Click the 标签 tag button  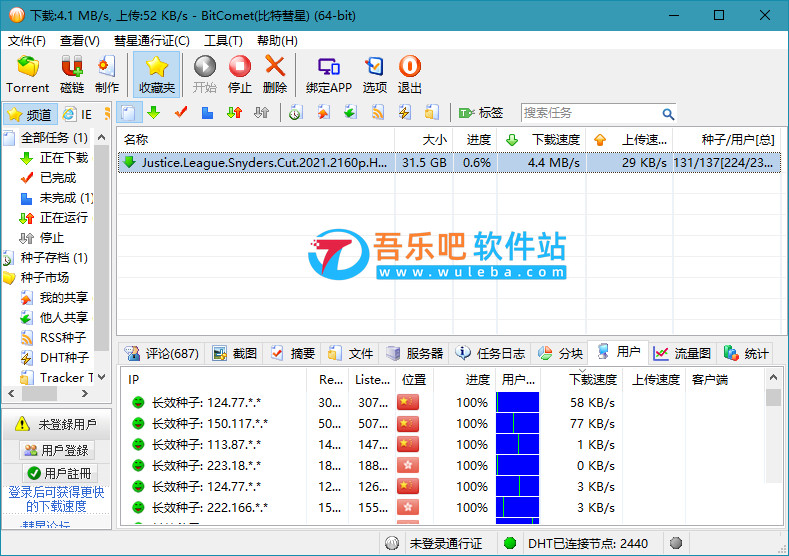[x=481, y=113]
